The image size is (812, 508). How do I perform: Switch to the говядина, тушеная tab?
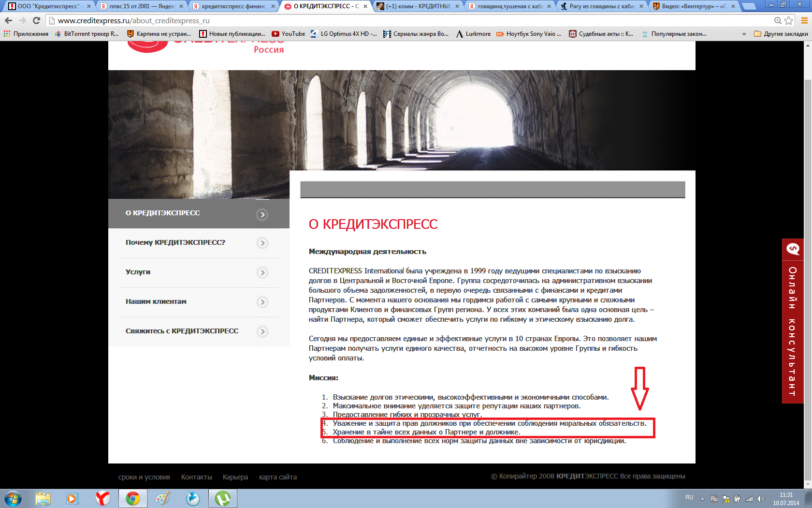coord(510,6)
